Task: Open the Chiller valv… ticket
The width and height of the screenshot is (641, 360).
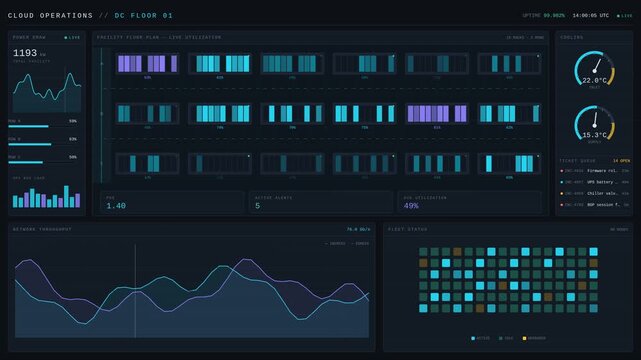Action: [x=594, y=193]
